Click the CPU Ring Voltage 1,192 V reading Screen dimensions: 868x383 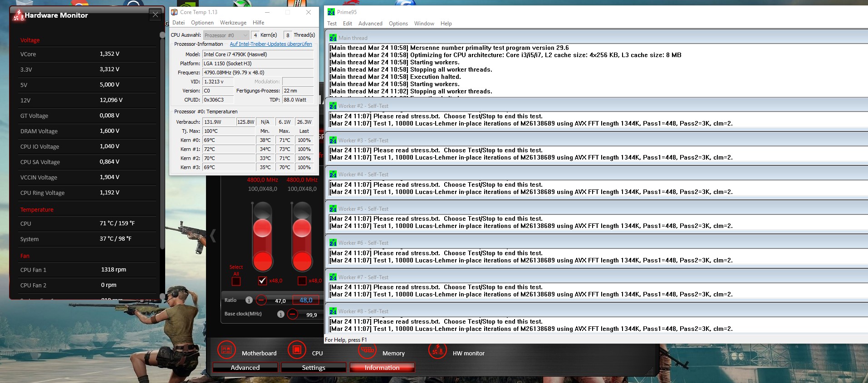pyautogui.click(x=110, y=193)
